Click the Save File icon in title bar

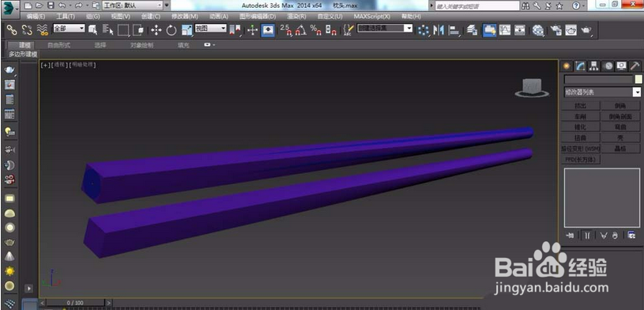51,6
